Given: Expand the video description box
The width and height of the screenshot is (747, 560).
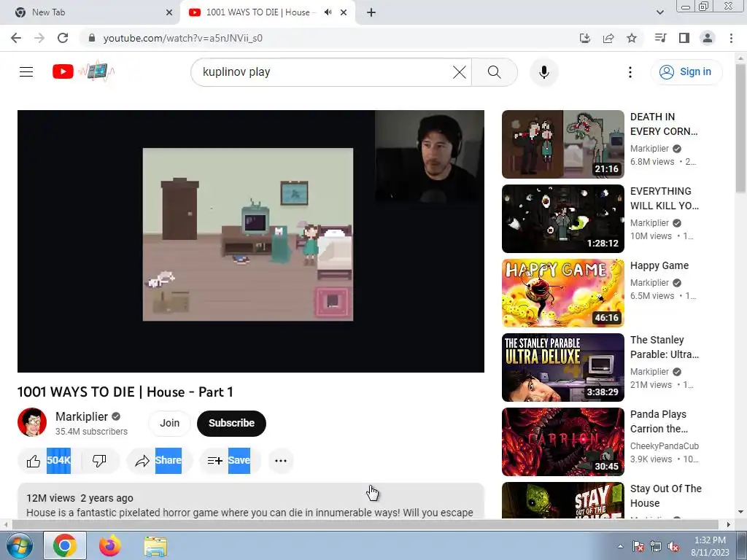Looking at the screenshot, I should coord(251,501).
